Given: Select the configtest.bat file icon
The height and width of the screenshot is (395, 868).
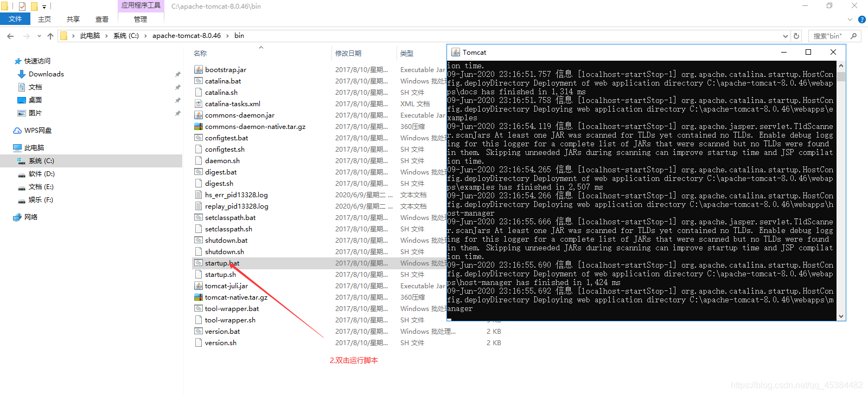Looking at the screenshot, I should [x=199, y=138].
